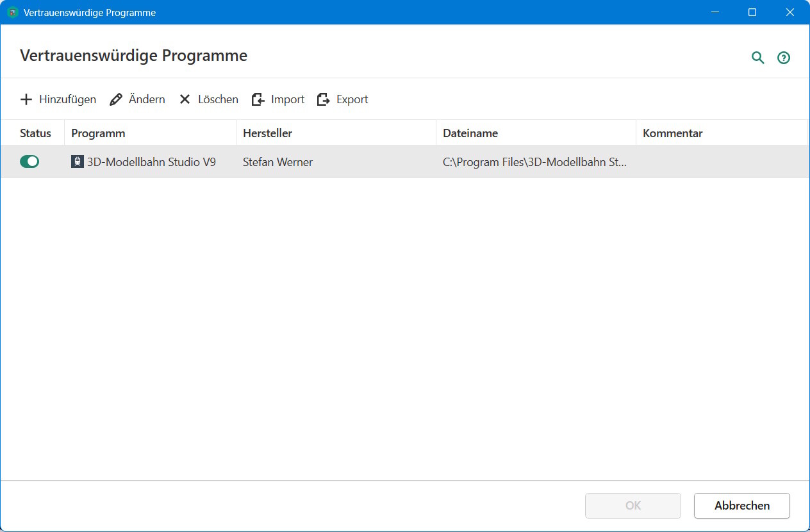Select the Stefan Werner manufacturer cell

(x=277, y=162)
